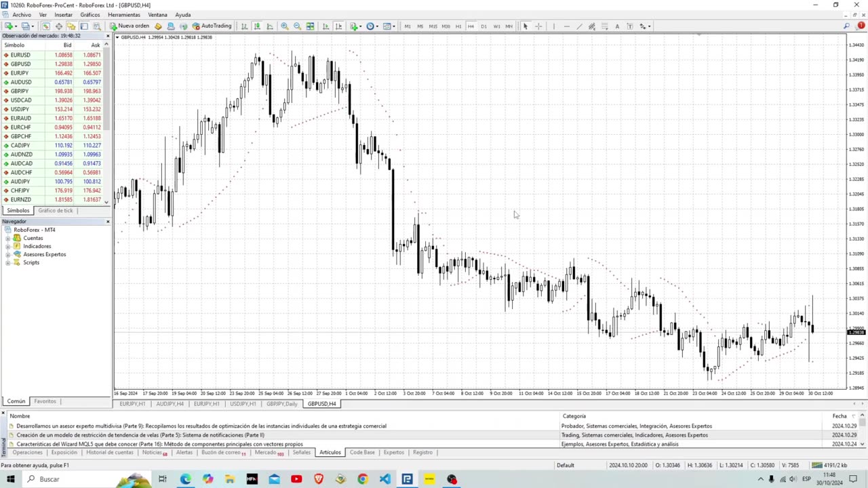Open the red notification badge icon
The image size is (868, 488).
point(861,26)
